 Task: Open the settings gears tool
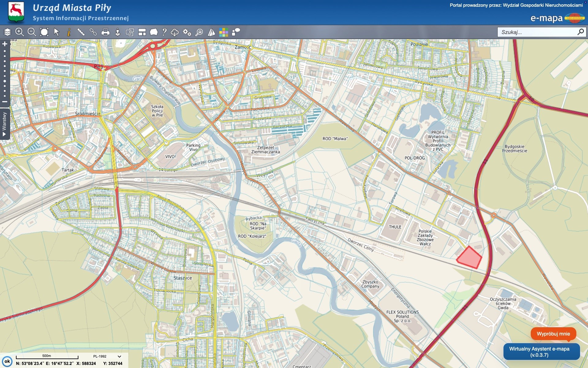point(187,32)
